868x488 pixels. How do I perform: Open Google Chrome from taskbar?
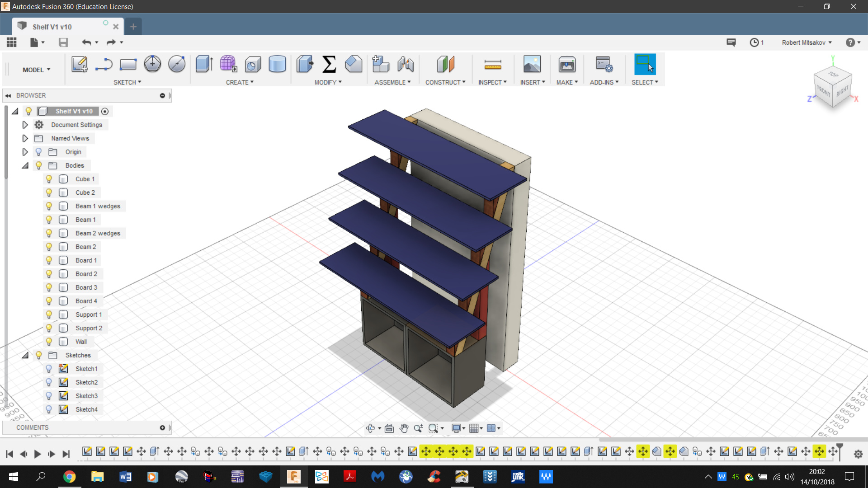point(69,477)
